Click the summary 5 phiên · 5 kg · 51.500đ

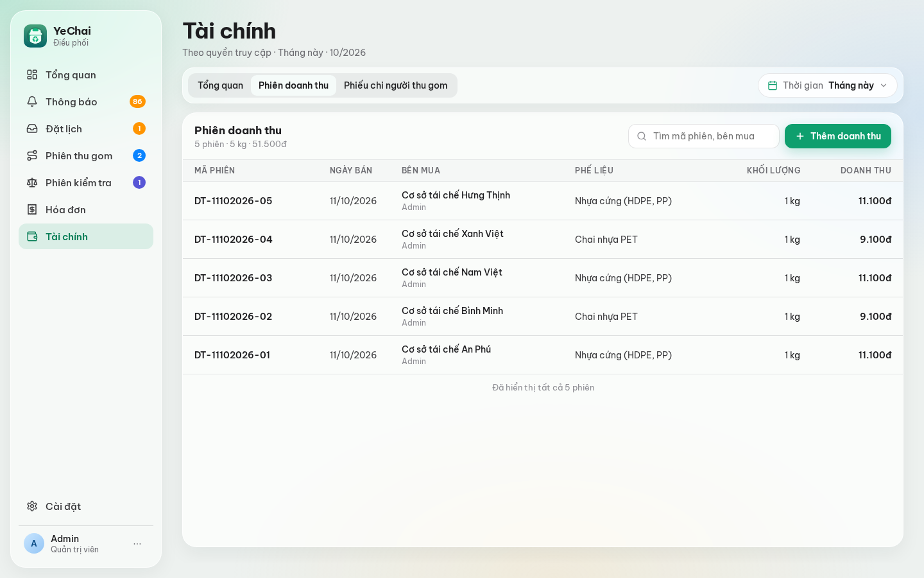pyautogui.click(x=241, y=144)
